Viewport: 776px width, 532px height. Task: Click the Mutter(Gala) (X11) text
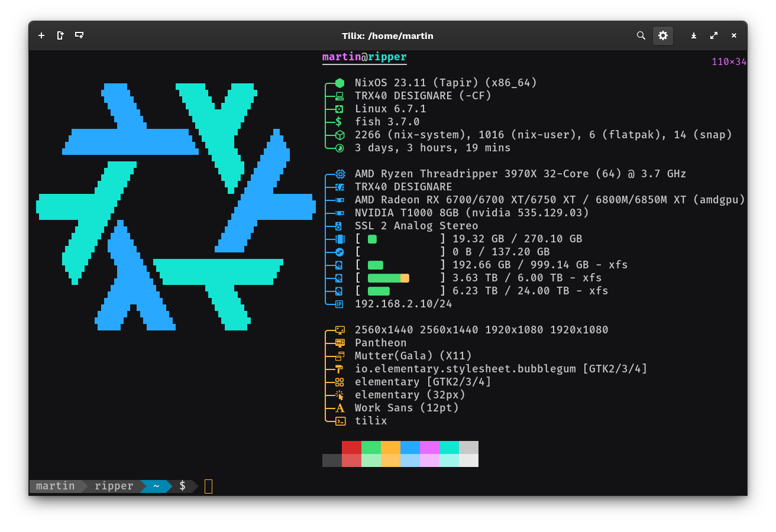413,356
